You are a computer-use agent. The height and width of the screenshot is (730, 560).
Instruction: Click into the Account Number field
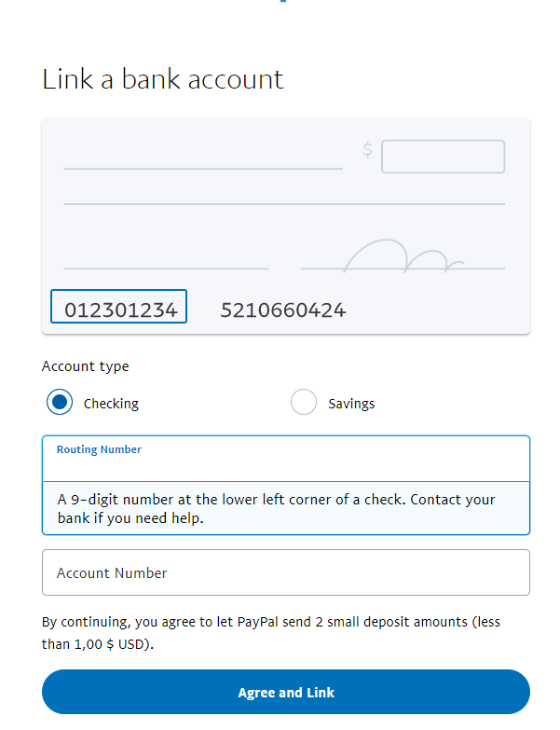[286, 572]
